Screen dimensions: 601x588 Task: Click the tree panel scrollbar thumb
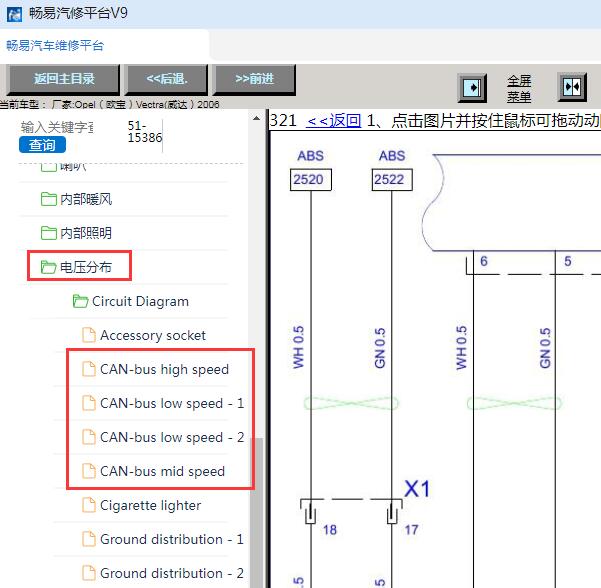pos(256,513)
